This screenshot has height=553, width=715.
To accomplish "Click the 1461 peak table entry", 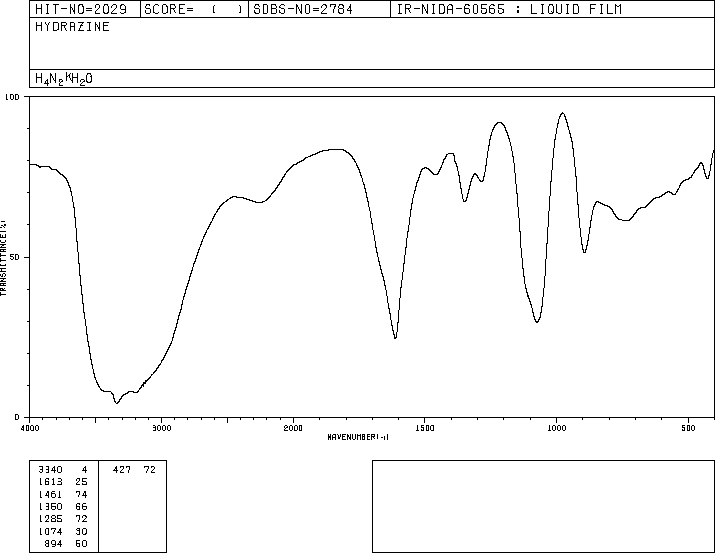I will [x=63, y=494].
